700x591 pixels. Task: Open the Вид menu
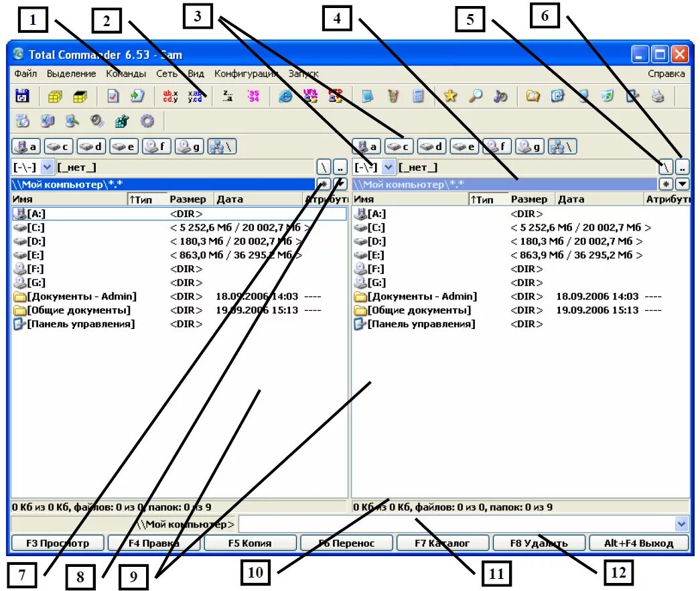click(x=196, y=74)
